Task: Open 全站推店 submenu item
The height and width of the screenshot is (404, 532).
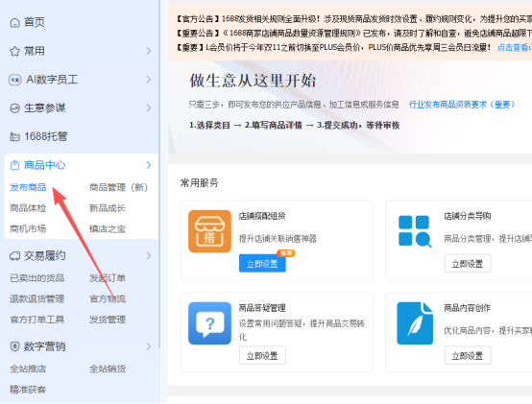Action: [x=28, y=368]
